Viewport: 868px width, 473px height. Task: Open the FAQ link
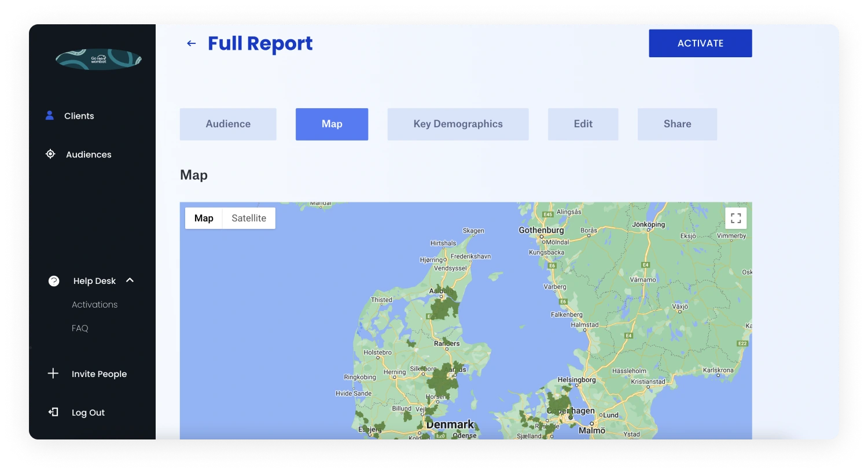coord(80,328)
